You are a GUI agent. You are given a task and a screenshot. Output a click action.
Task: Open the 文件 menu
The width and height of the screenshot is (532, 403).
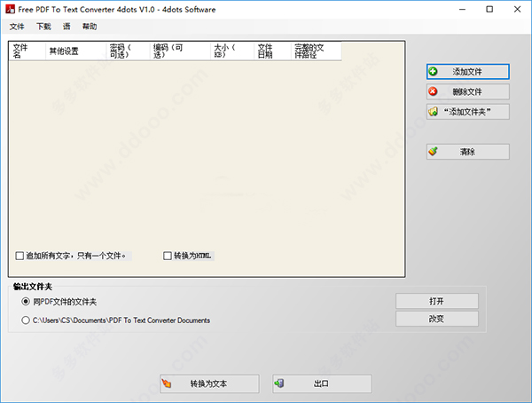17,27
